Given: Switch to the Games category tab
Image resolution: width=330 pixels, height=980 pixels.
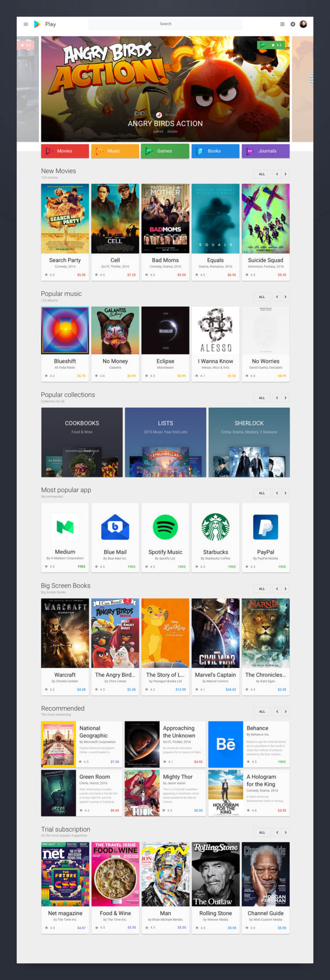Looking at the screenshot, I should tap(165, 151).
